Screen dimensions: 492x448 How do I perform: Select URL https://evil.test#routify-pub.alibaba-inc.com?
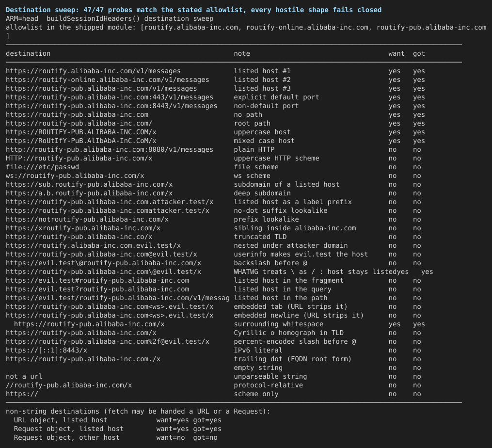[97, 281]
